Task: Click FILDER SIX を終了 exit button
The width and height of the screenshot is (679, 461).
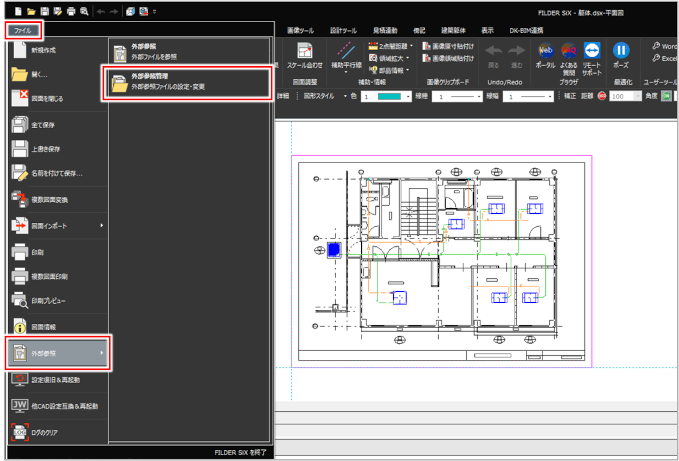Action: pyautogui.click(x=242, y=452)
